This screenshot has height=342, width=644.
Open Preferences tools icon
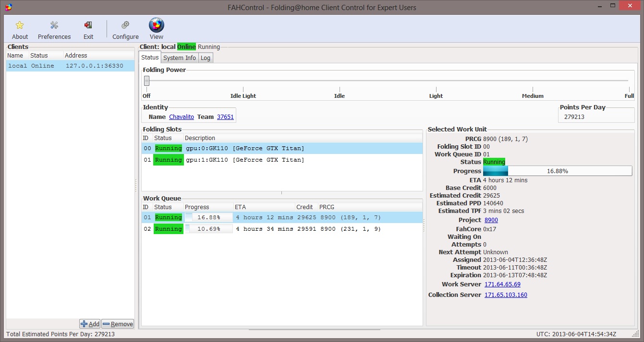[54, 25]
